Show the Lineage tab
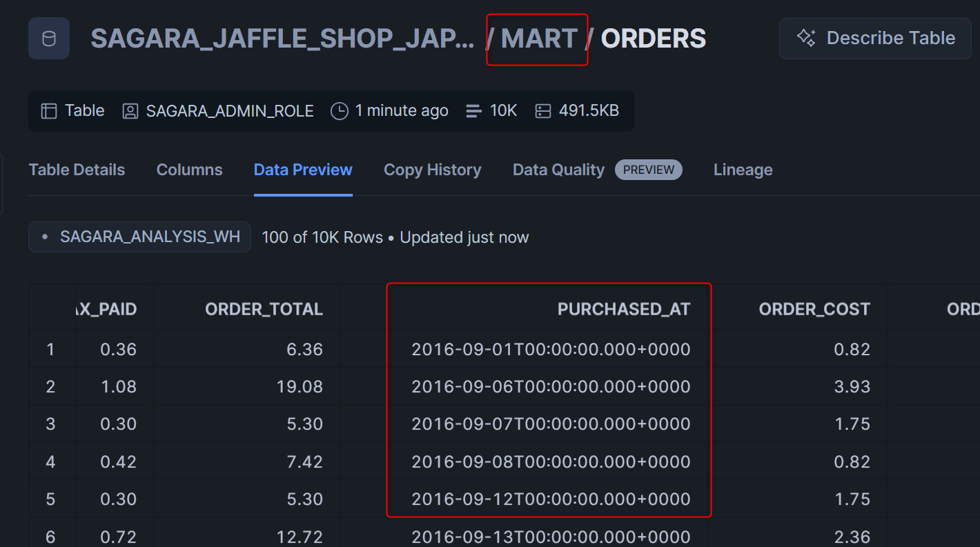 pos(743,170)
